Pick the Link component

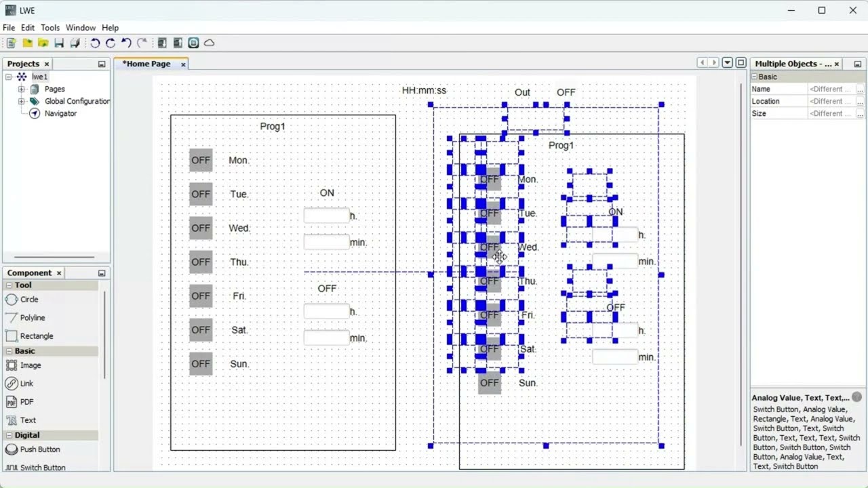tap(20, 384)
